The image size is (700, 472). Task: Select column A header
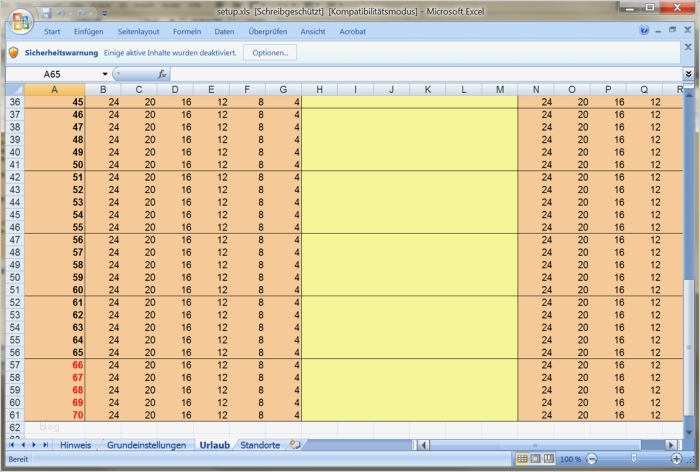[54, 89]
